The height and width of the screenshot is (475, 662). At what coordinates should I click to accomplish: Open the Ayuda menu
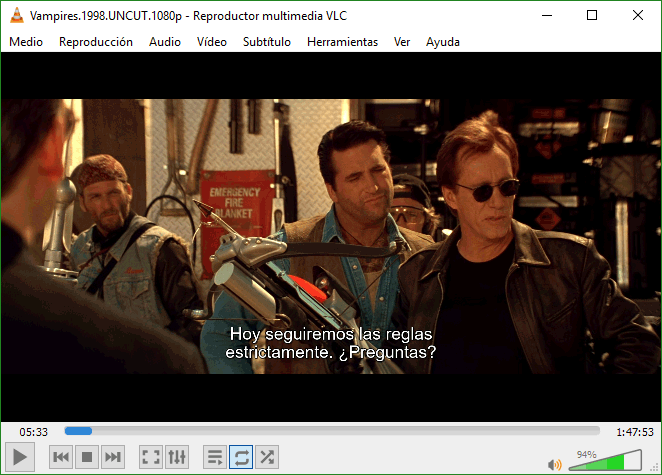coord(442,42)
